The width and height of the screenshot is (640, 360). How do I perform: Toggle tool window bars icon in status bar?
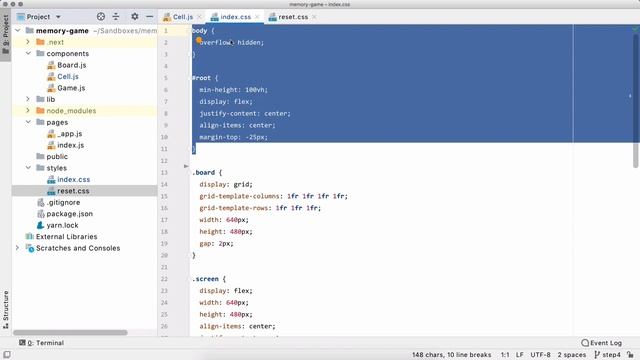point(7,354)
